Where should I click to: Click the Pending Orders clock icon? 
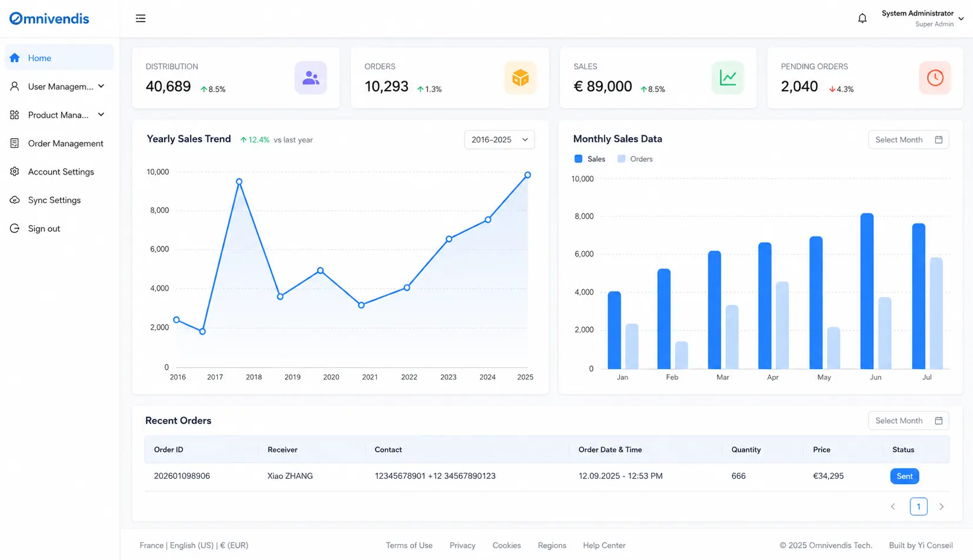pos(935,78)
